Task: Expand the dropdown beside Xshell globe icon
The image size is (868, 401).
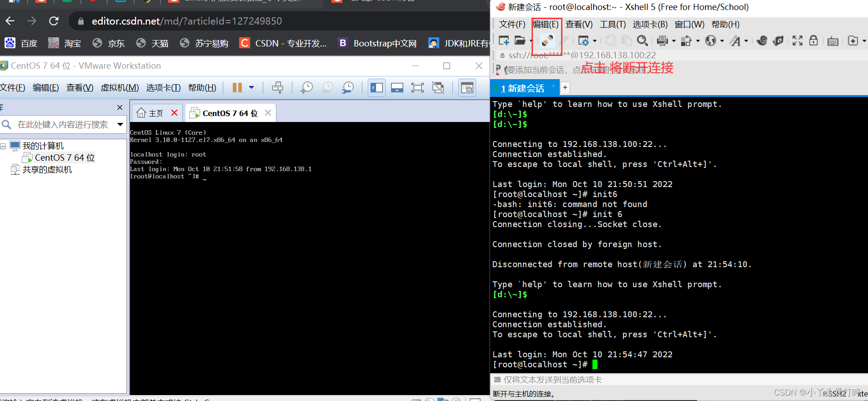Action: [722, 41]
